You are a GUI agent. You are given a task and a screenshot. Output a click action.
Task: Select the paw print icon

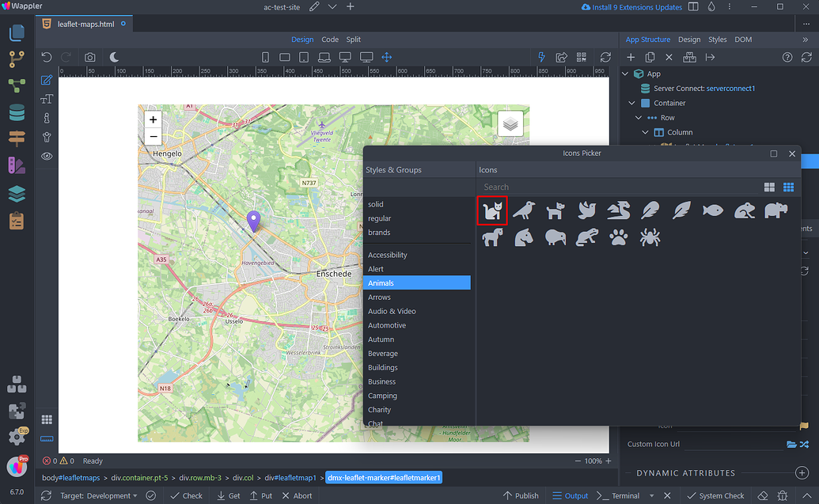[x=618, y=237]
